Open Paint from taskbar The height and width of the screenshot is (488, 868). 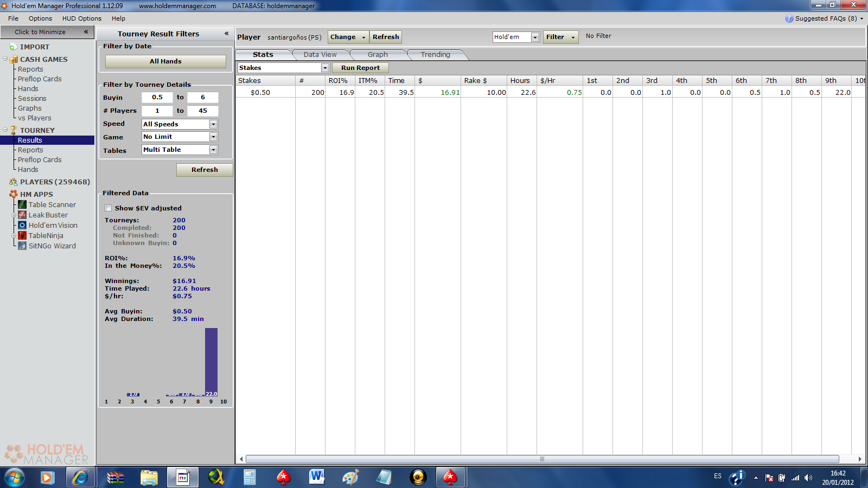pyautogui.click(x=350, y=478)
